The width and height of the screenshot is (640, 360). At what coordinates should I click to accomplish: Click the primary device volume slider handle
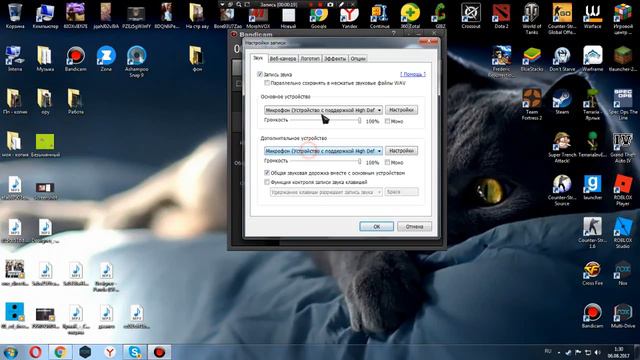coord(360,120)
